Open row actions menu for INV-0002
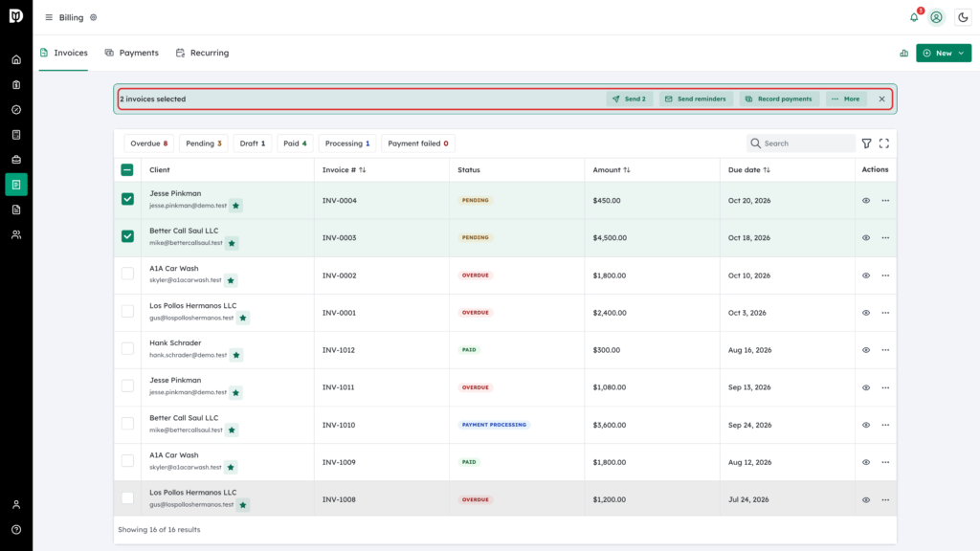The height and width of the screenshot is (551, 980). pos(885,275)
